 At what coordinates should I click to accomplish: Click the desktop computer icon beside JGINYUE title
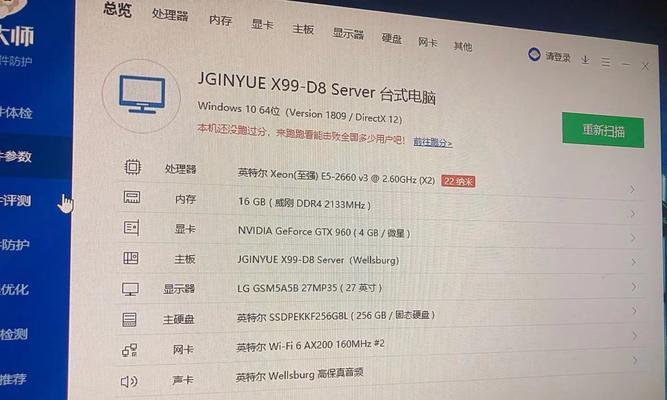(x=142, y=95)
